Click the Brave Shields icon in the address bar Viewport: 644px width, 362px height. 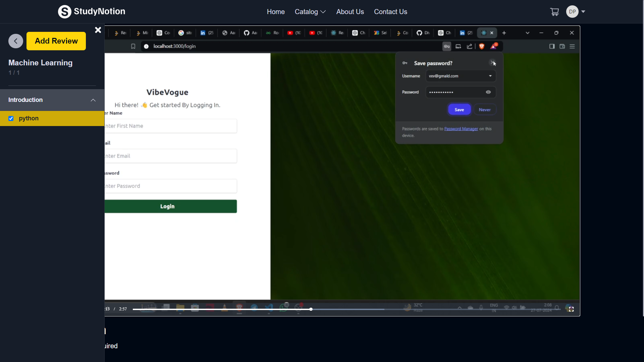482,46
